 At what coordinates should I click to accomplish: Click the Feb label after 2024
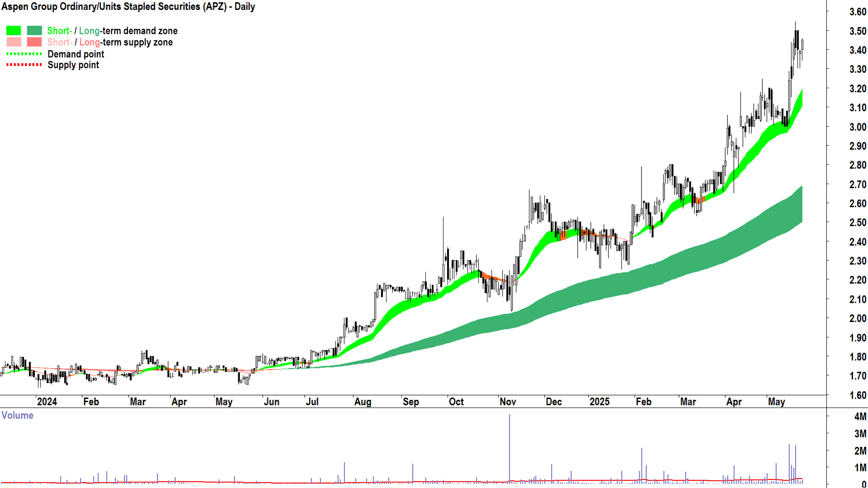(91, 402)
